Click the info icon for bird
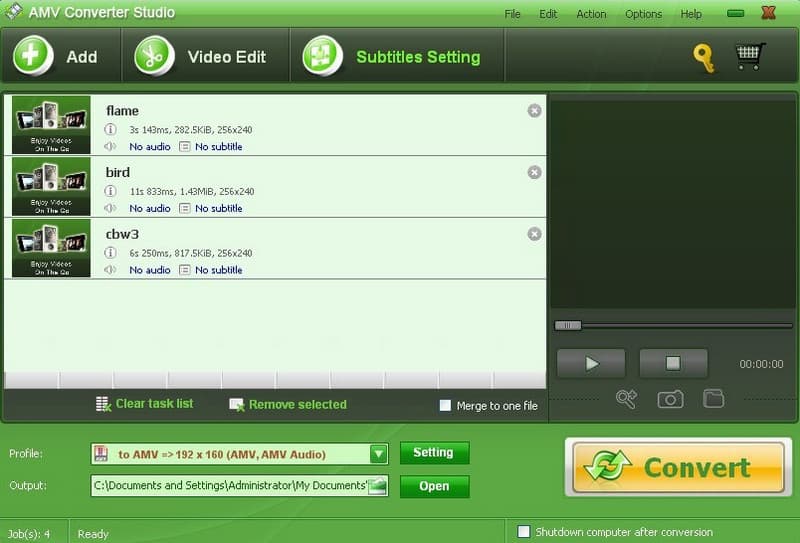 click(110, 191)
